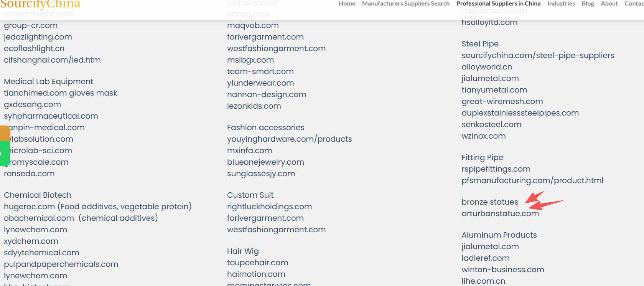
Task: Click the Fitting Pipe heading
Action: coord(483,158)
